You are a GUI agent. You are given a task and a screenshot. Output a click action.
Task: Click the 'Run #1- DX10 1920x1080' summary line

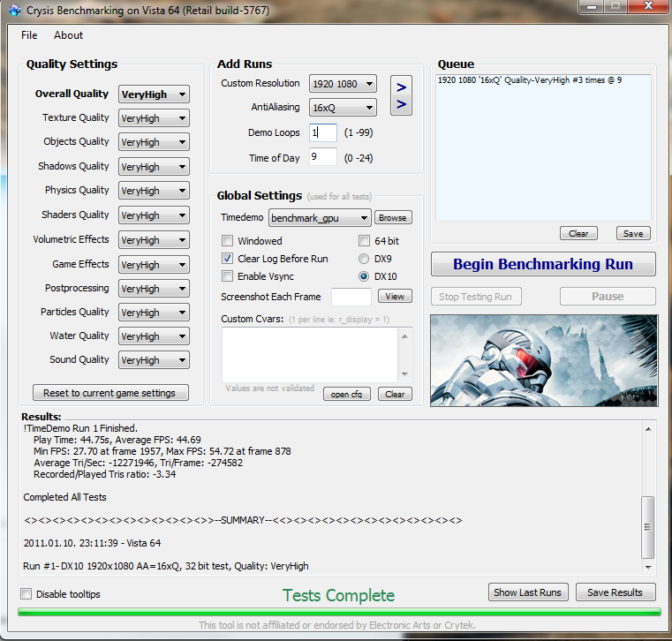(165, 567)
